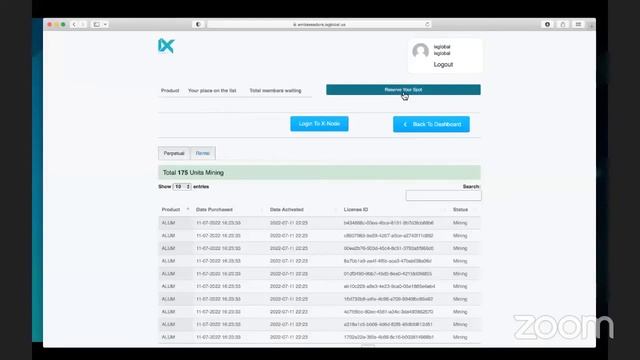This screenshot has width=640, height=360.
Task: Sort by License ID column
Action: 395,209
